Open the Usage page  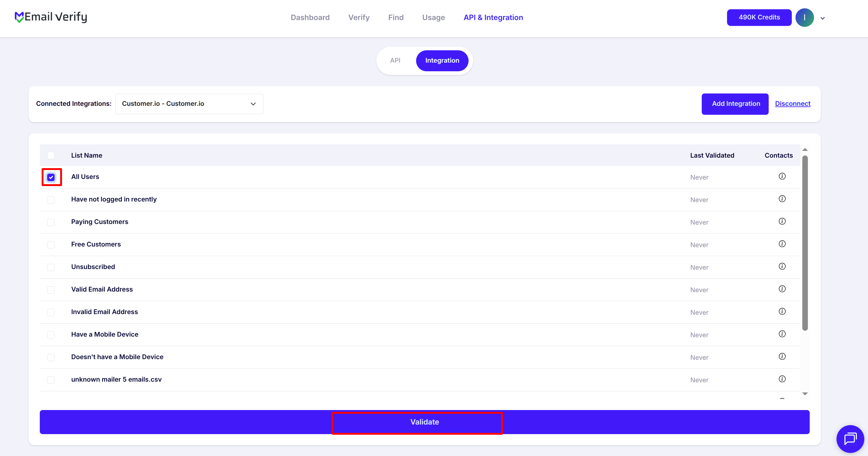(433, 18)
